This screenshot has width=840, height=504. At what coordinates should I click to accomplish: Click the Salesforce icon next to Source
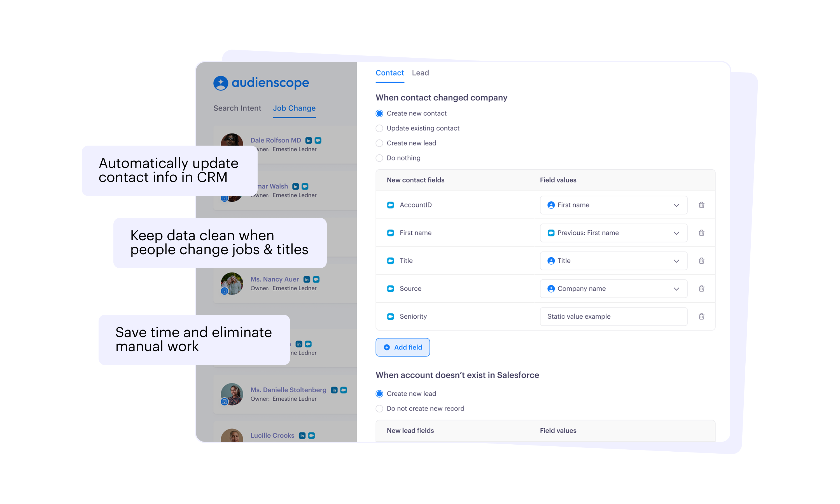point(391,288)
